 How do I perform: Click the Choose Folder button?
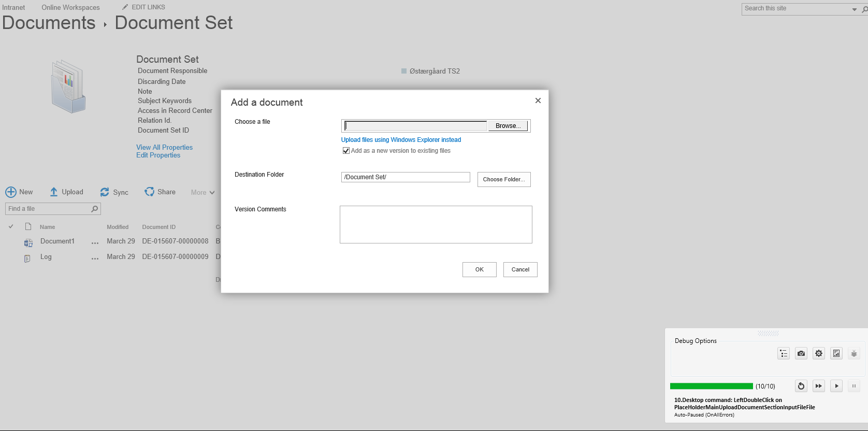click(504, 179)
